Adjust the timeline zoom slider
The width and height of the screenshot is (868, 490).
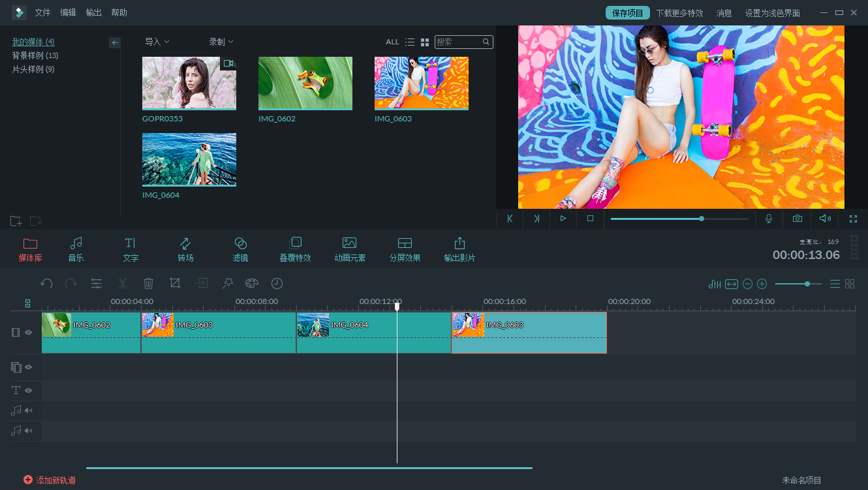(807, 284)
